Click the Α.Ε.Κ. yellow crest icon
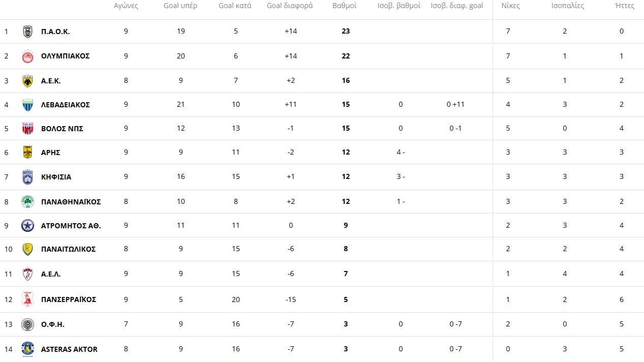644x362 pixels. click(x=27, y=81)
